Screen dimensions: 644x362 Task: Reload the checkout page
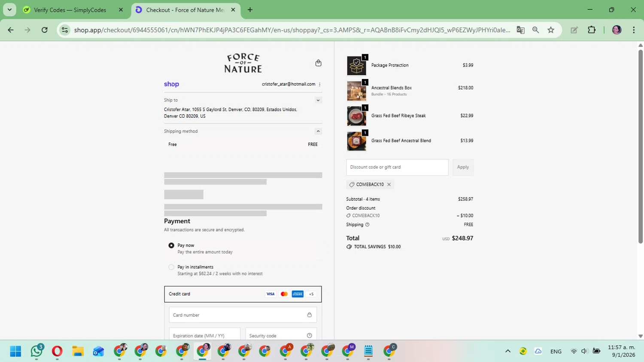click(x=45, y=30)
